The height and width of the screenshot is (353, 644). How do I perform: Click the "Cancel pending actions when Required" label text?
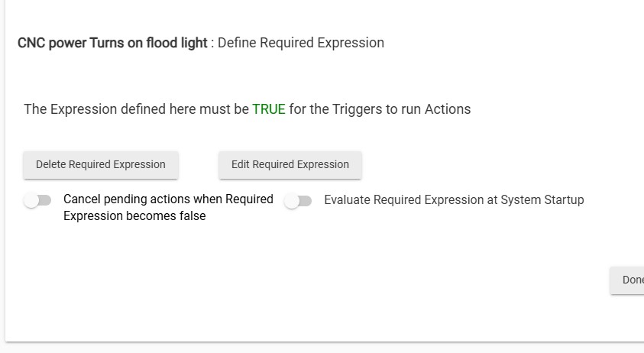(x=168, y=199)
